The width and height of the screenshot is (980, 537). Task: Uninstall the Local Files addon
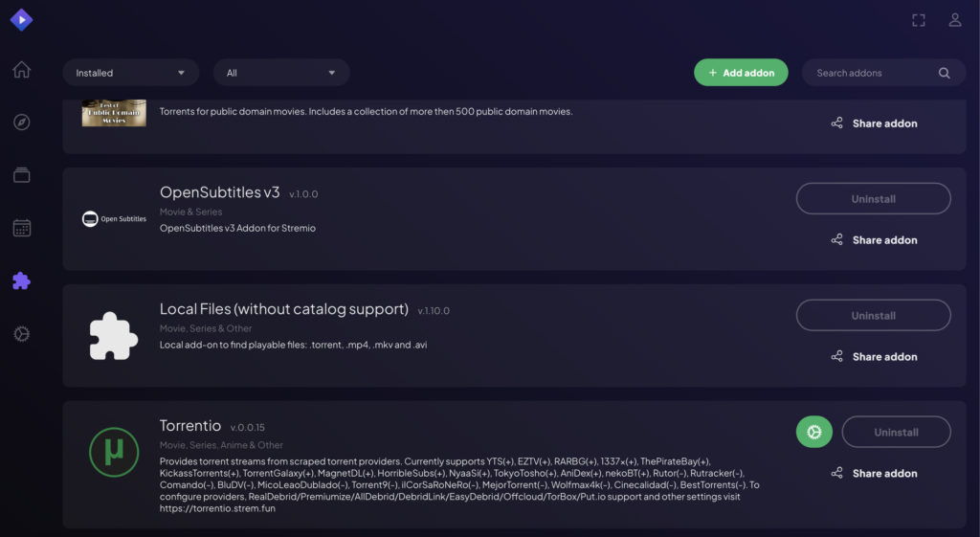[x=873, y=315]
